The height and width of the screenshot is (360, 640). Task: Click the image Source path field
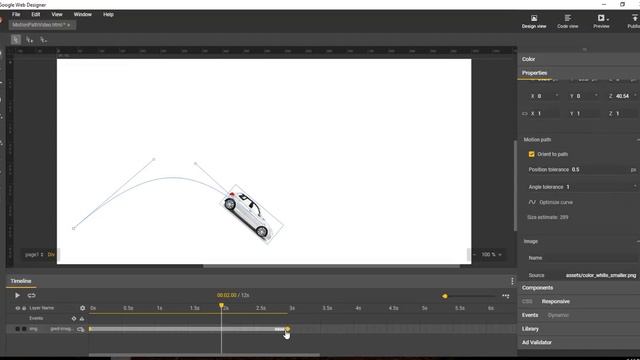click(600, 275)
